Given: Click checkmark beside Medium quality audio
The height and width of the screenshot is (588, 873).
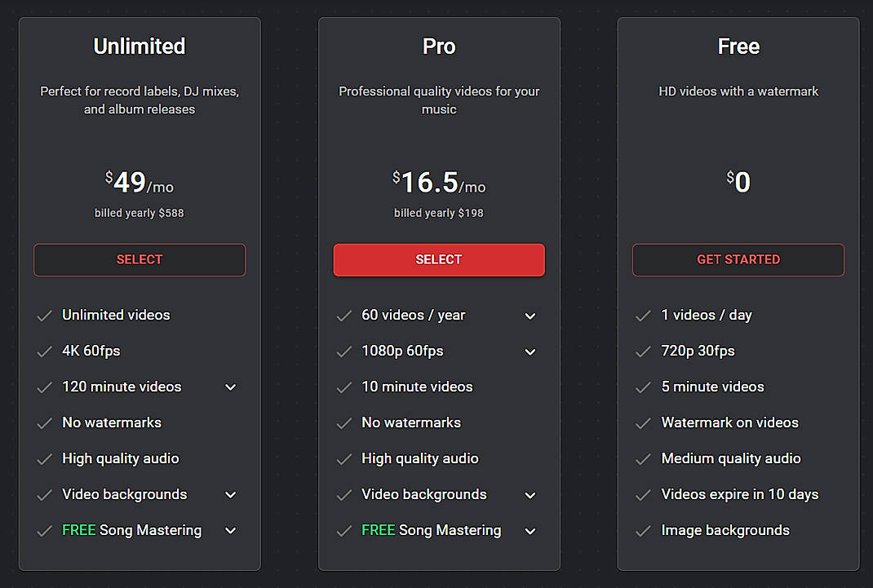Looking at the screenshot, I should pos(643,459).
